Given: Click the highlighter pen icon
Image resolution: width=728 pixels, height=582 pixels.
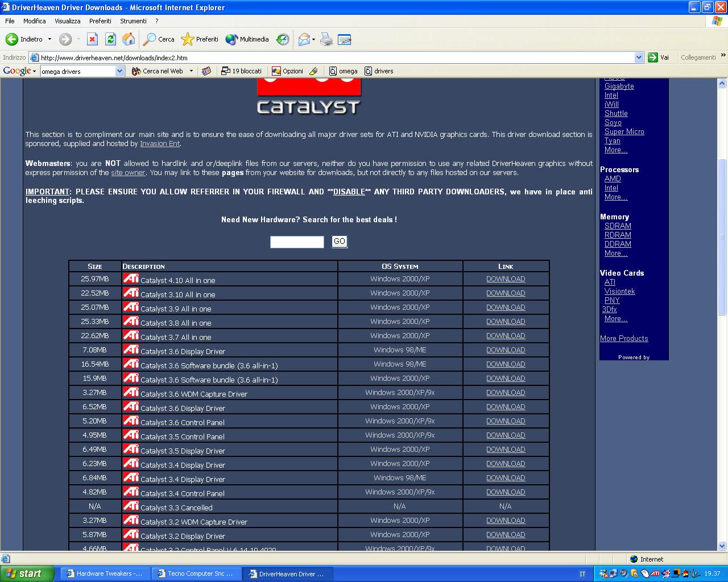Looking at the screenshot, I should click(313, 71).
